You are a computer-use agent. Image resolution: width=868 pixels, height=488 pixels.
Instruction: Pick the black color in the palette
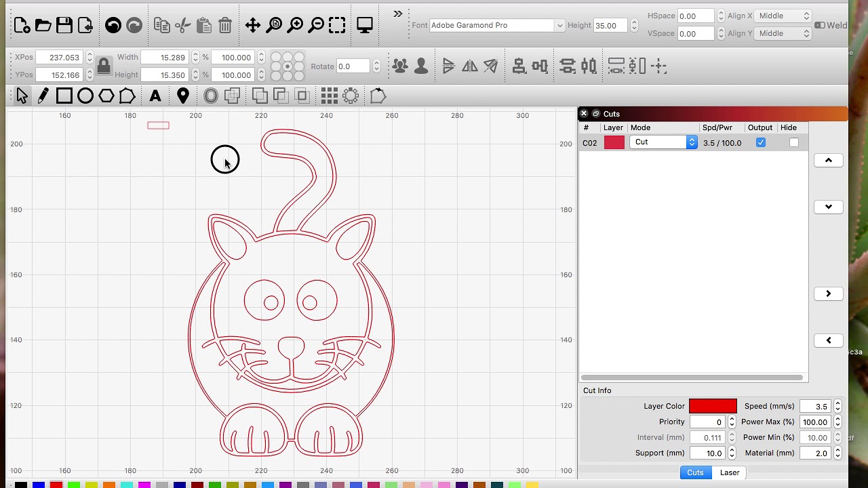pyautogui.click(x=21, y=485)
